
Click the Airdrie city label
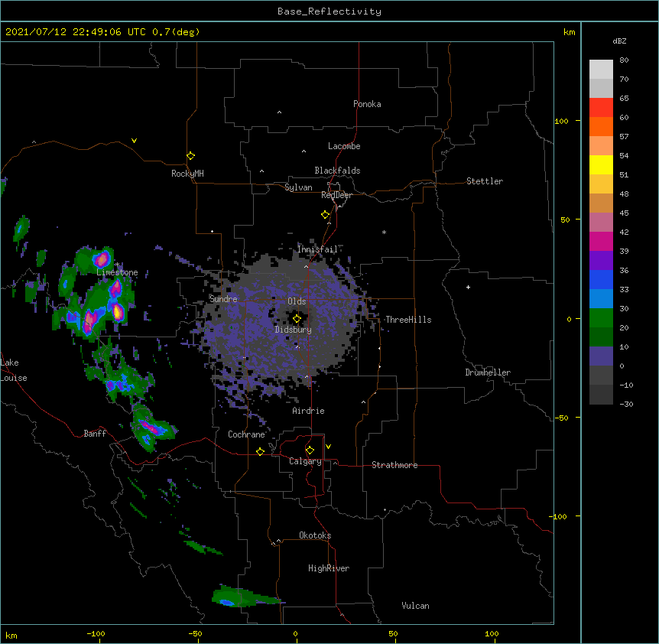point(309,411)
